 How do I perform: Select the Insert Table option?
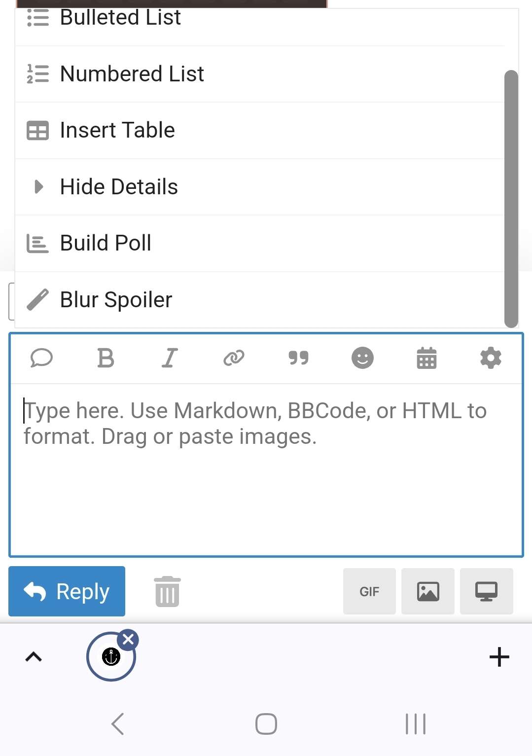click(x=117, y=131)
